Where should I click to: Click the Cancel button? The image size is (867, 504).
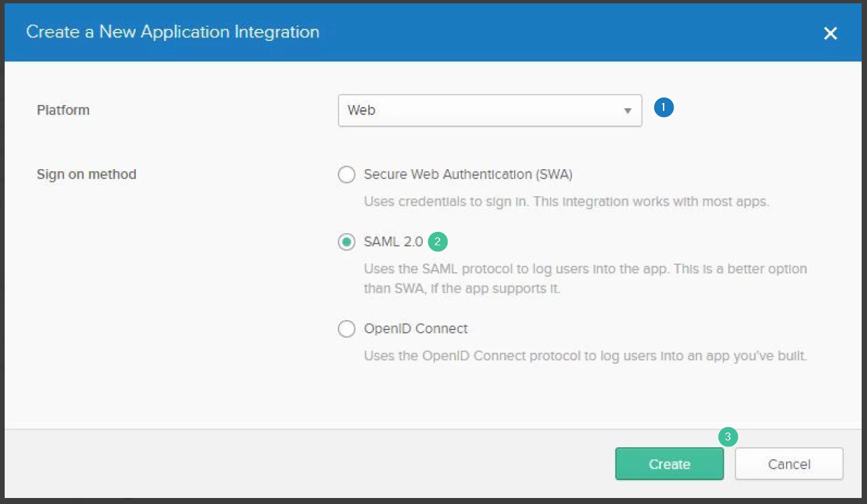[789, 464]
